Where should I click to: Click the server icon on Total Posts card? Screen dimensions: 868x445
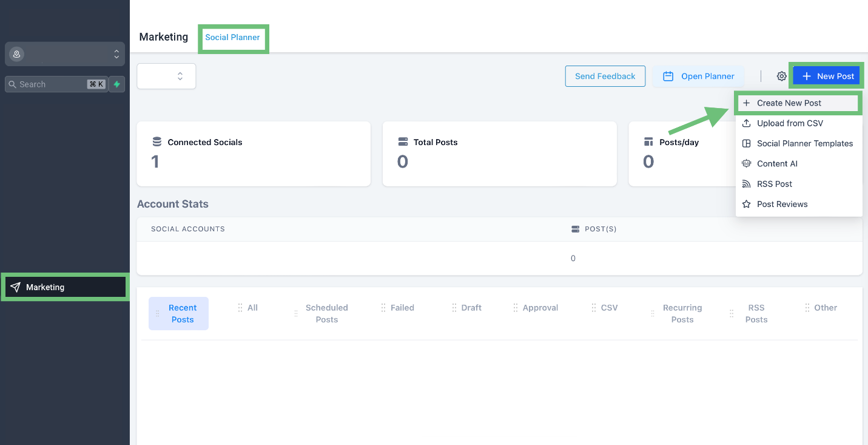(403, 142)
